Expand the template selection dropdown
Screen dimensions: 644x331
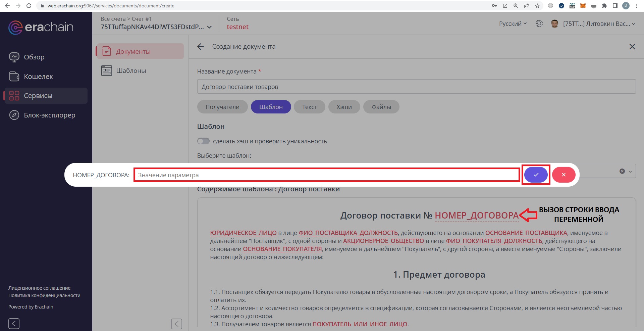pos(630,171)
